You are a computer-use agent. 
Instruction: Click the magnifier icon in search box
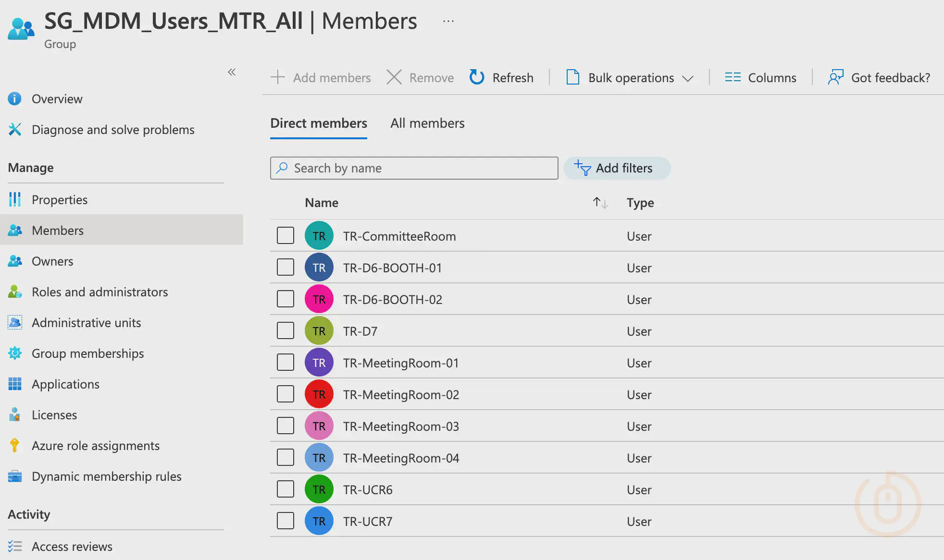282,168
